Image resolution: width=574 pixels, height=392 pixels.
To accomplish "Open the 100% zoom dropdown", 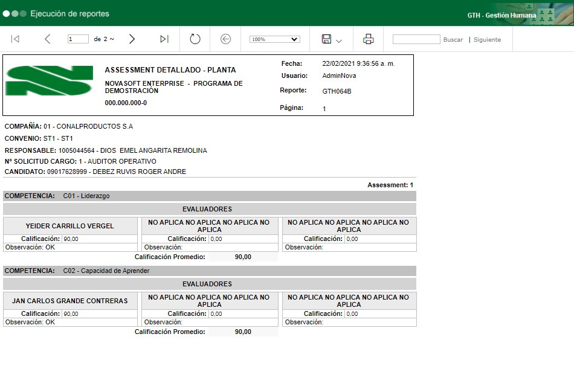I will tap(274, 39).
